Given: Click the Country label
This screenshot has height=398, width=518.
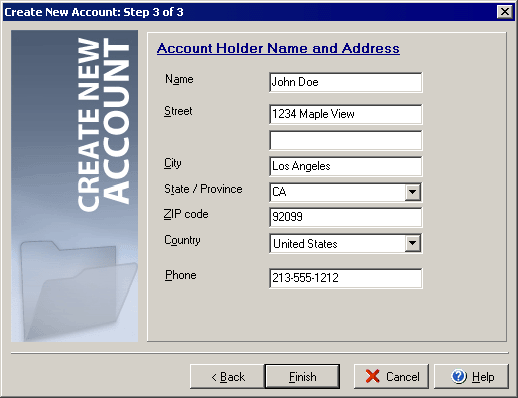Looking at the screenshot, I should click(x=182, y=240).
